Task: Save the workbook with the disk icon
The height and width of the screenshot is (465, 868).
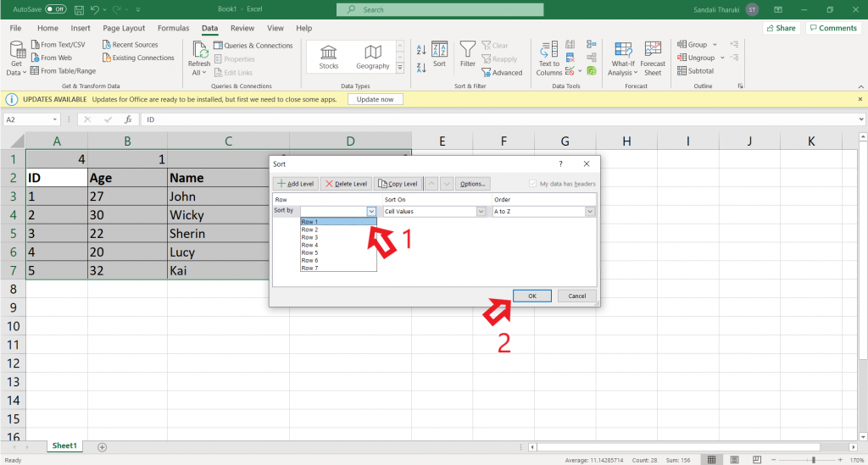Action: (x=79, y=9)
